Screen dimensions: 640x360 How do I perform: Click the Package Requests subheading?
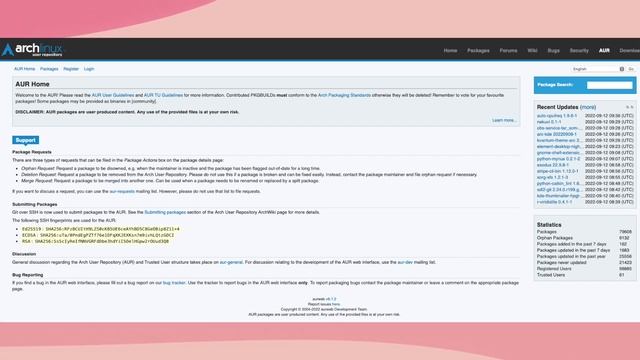32,152
